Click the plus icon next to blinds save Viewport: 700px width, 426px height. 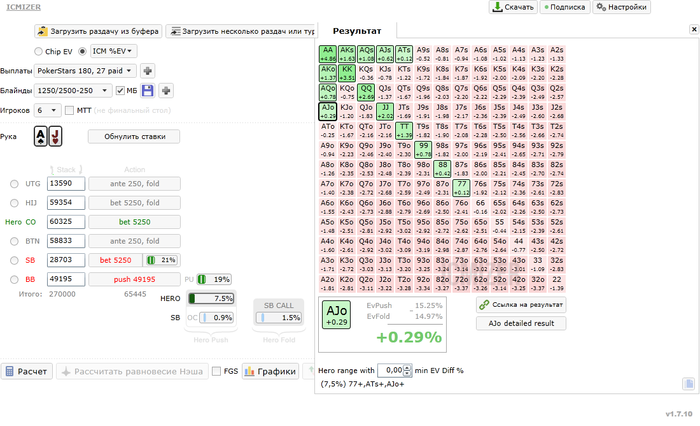click(x=166, y=91)
